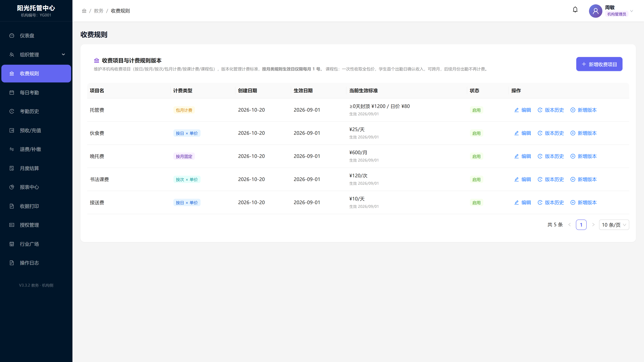This screenshot has width=644, height=362.
Task: Click 新增收费项目 button
Action: pos(599,64)
